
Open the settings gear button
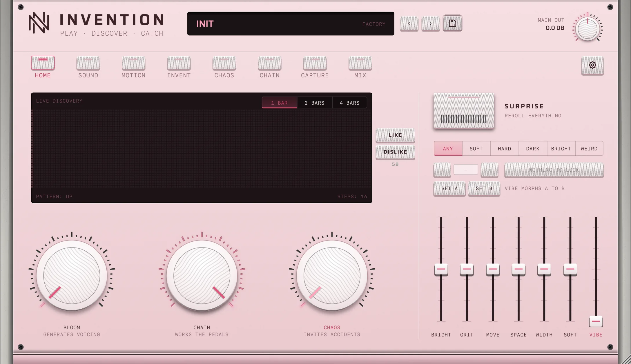point(592,65)
